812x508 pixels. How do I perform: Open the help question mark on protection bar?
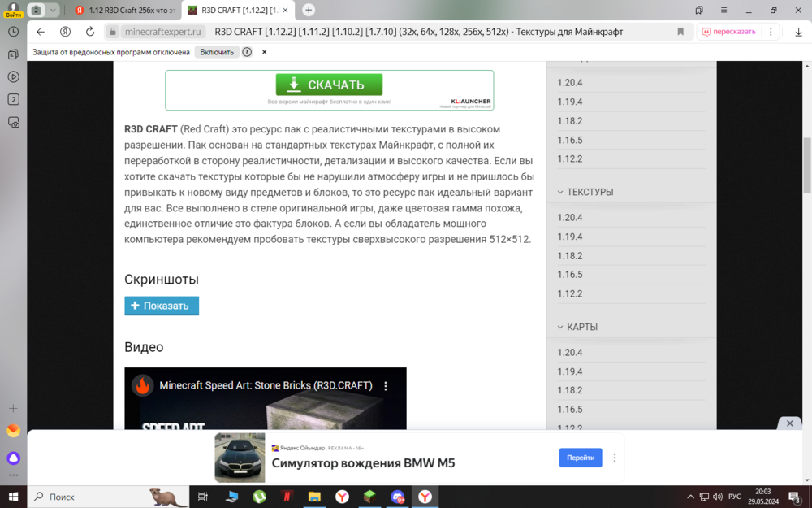pyautogui.click(x=247, y=52)
